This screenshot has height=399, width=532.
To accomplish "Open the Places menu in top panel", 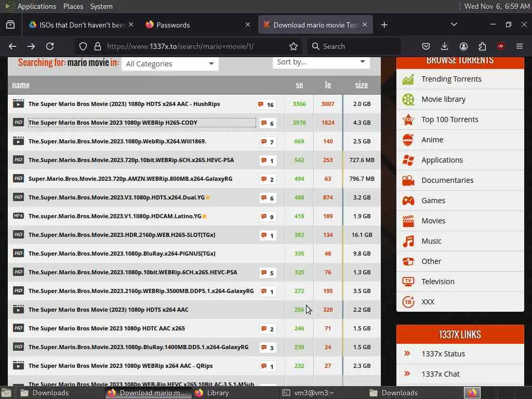I will coord(73,6).
